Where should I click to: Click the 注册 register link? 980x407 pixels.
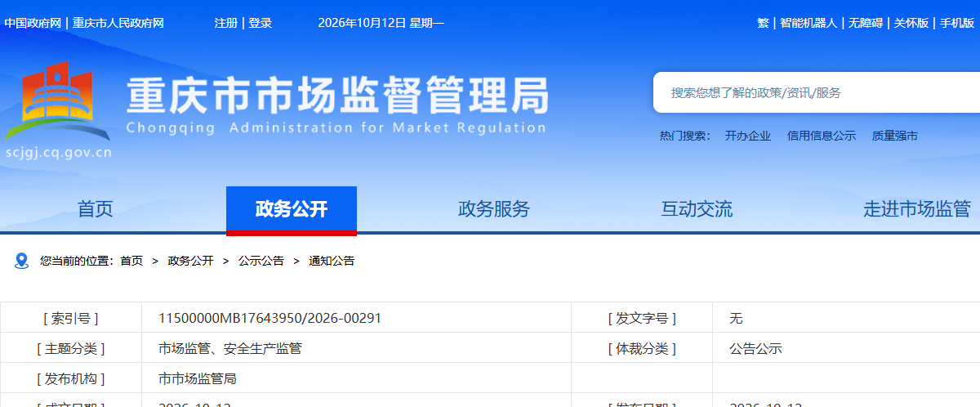(226, 23)
